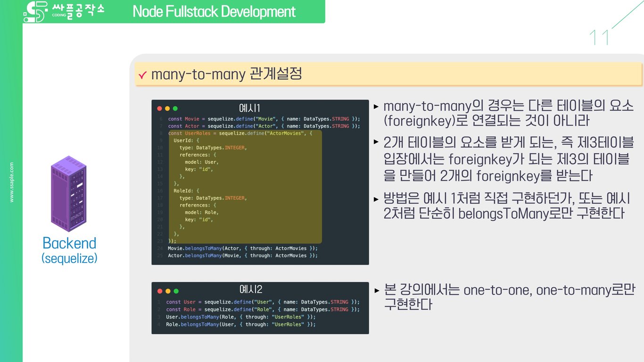The height and width of the screenshot is (362, 644).
Task: Open the www.ssaple.com vertical link
Action: click(x=12, y=182)
